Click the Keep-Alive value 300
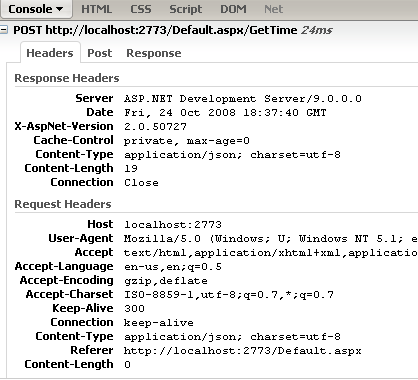418x380 pixels. 134,309
